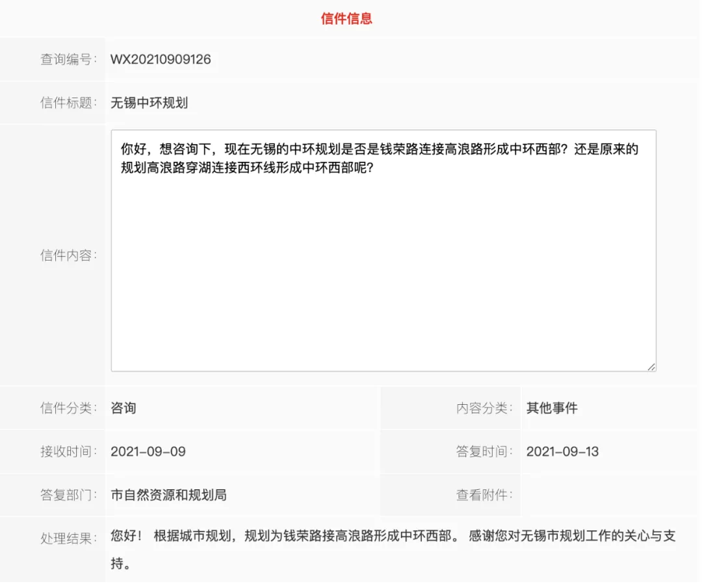Viewport: 702px width, 588px height.
Task: Click the reply date 2021-09-13
Action: click(562, 452)
